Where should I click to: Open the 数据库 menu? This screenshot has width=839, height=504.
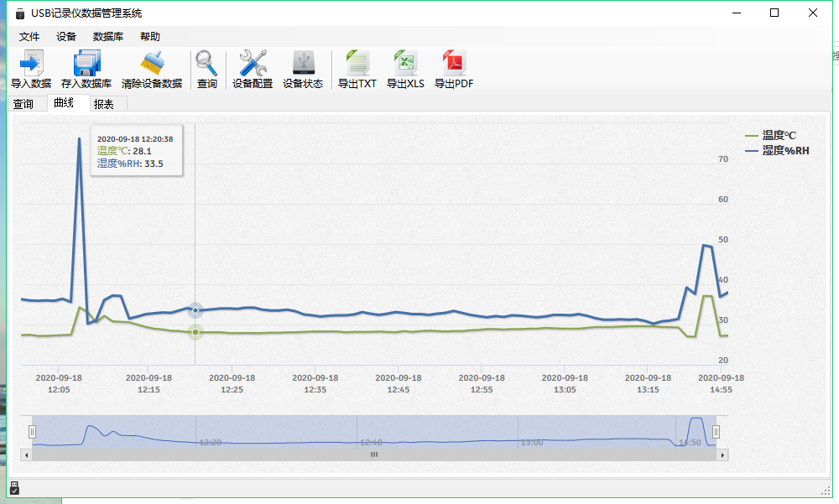[108, 36]
